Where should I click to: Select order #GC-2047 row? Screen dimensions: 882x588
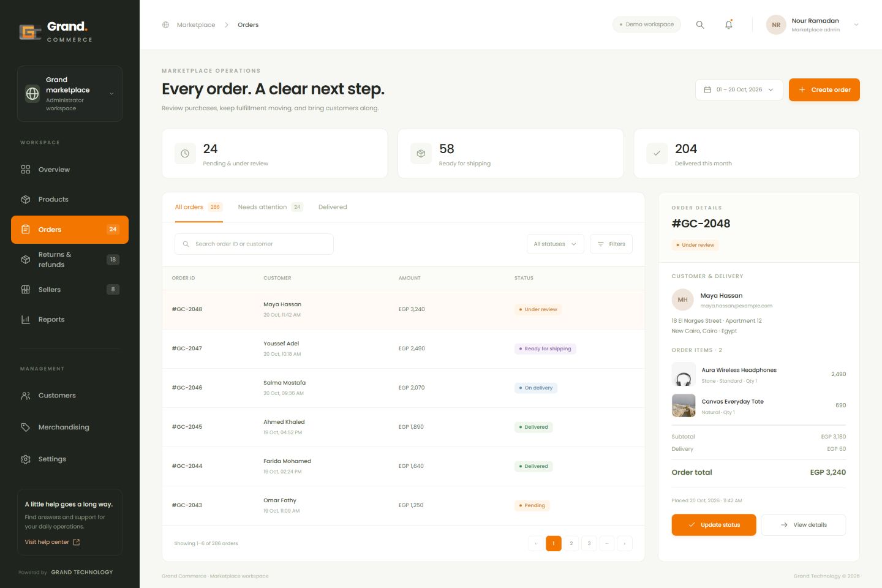tap(404, 349)
